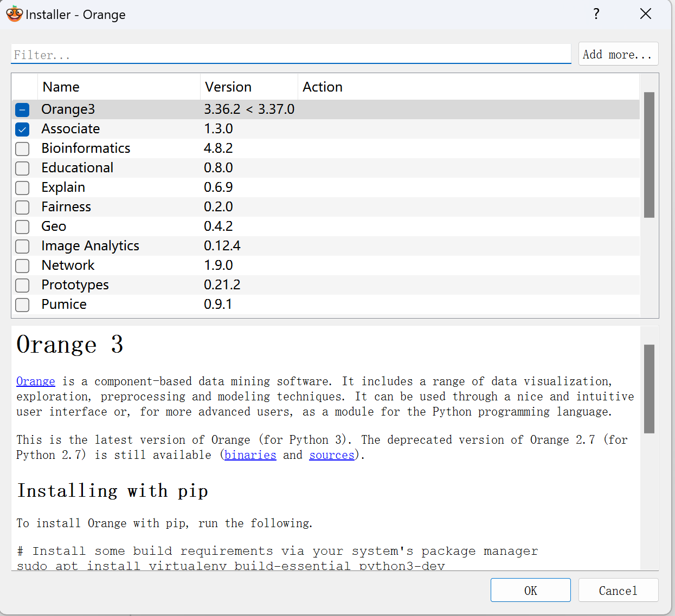The image size is (675, 616).
Task: Check the Image Analytics checkbox
Action: 22,247
